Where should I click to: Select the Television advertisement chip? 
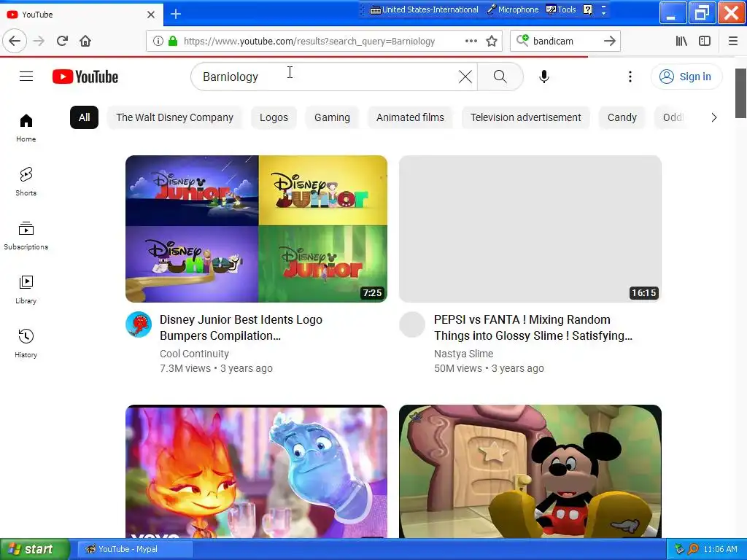[525, 117]
